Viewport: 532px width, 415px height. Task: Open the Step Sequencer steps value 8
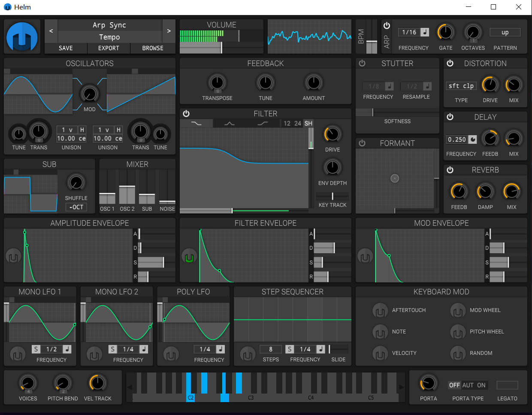coord(271,349)
